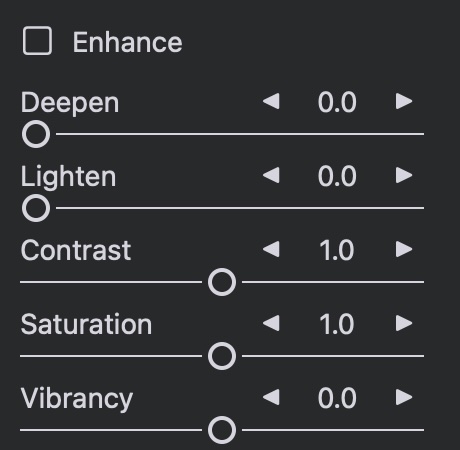Click the Contrast slider handle
Viewport: 460px width, 450px height.
click(x=222, y=282)
